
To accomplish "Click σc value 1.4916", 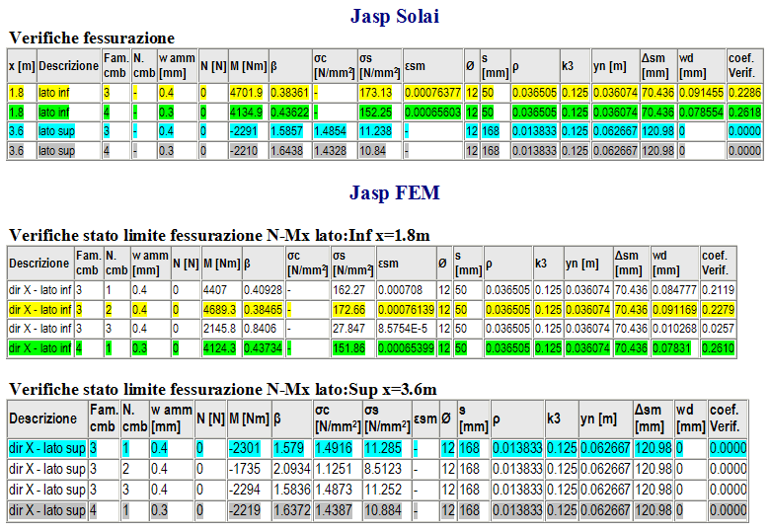I will pyautogui.click(x=334, y=448).
